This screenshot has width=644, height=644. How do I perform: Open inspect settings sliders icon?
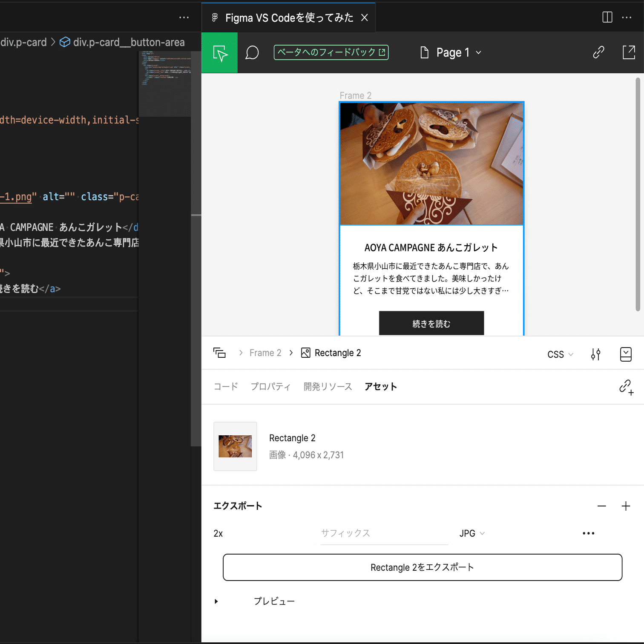point(596,354)
